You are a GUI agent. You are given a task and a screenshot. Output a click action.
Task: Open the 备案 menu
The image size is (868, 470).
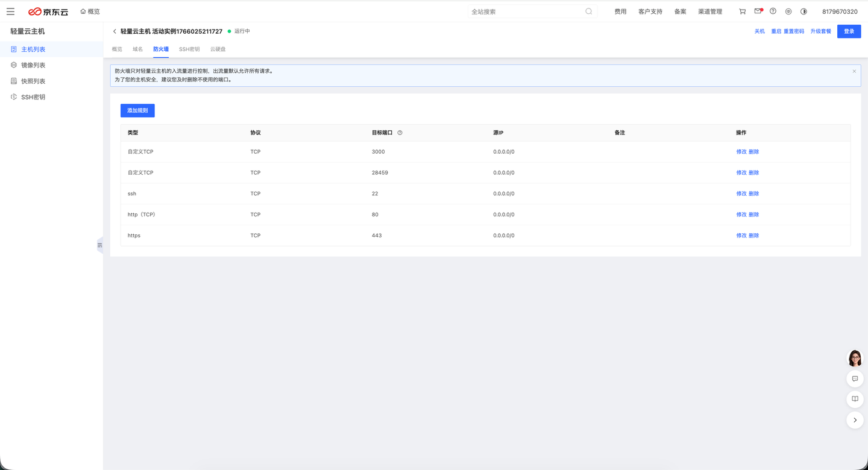pos(680,11)
